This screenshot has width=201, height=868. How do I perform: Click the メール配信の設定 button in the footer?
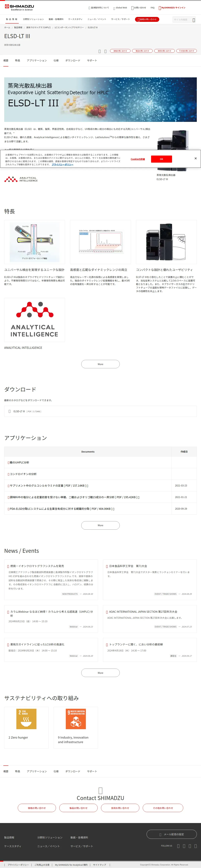point(171,834)
